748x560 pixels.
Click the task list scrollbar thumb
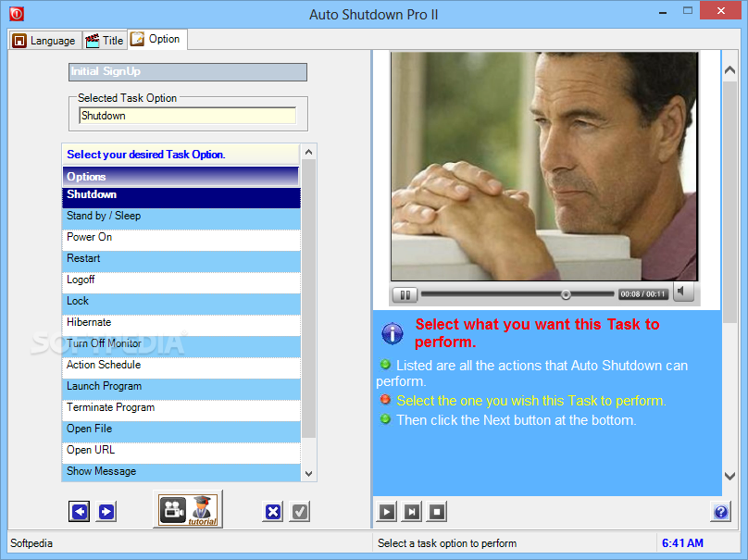[308, 299]
